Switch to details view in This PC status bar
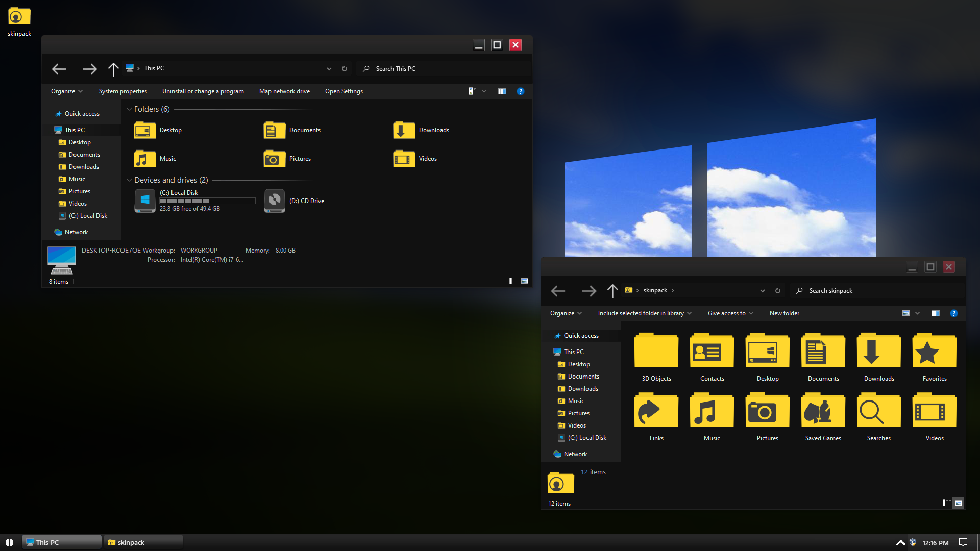The width and height of the screenshot is (980, 551). pos(513,281)
